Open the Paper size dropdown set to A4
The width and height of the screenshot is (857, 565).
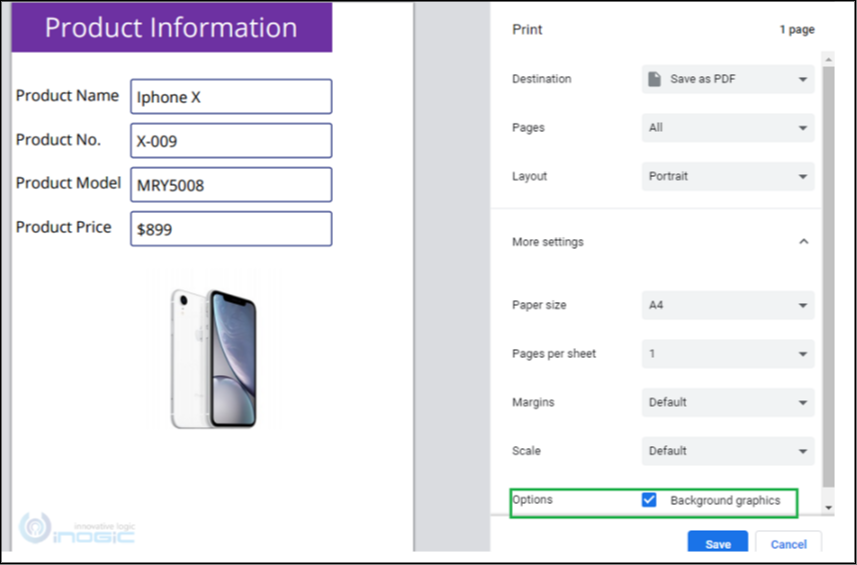(728, 305)
